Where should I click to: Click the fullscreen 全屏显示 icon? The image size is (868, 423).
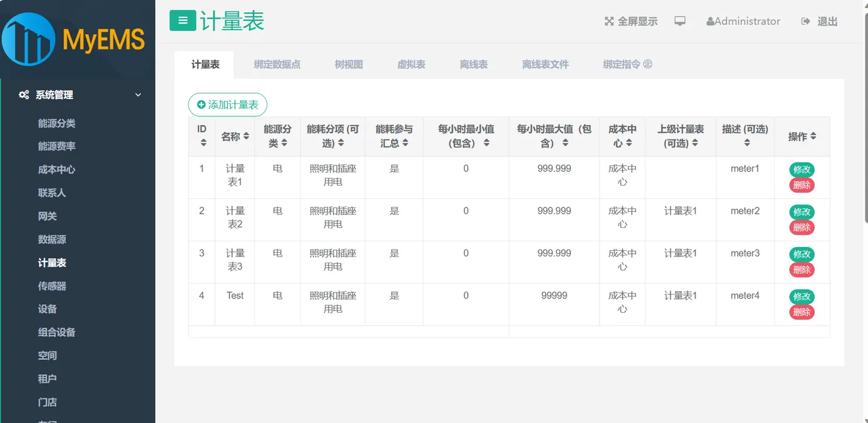(610, 20)
